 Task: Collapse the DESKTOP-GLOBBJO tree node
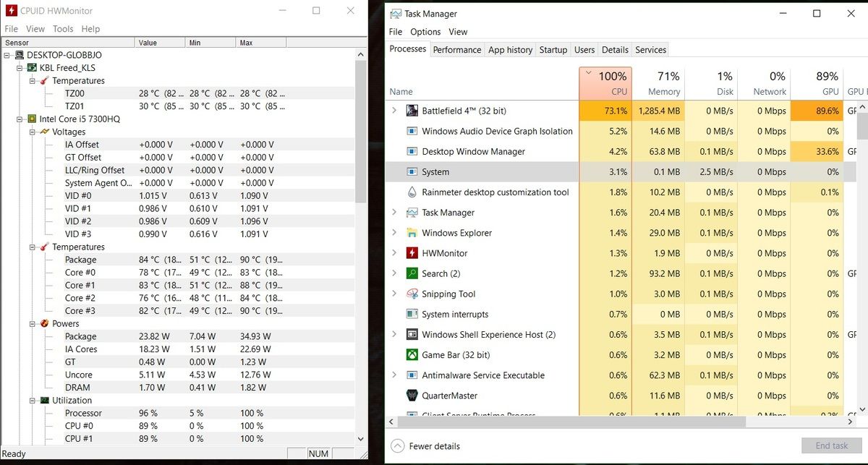pos(7,55)
